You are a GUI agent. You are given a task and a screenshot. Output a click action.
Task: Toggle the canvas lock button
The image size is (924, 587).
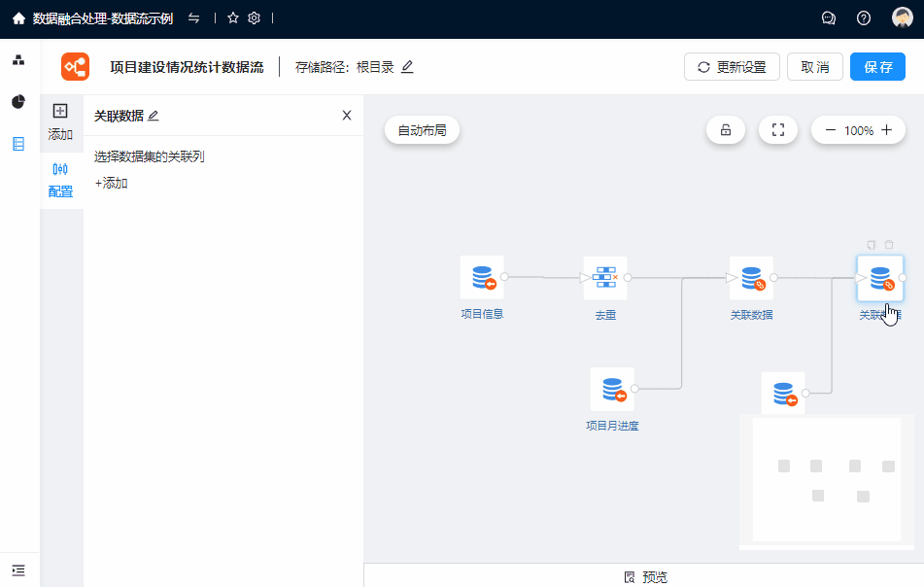[725, 130]
